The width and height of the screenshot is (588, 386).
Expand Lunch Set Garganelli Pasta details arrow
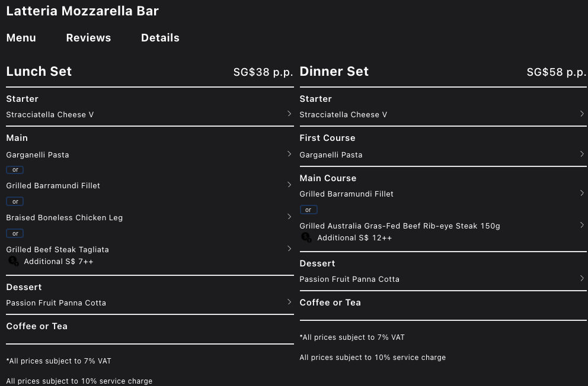[x=289, y=154]
